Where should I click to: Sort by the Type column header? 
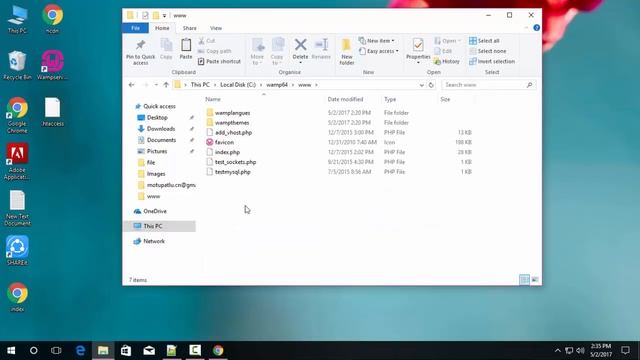390,99
